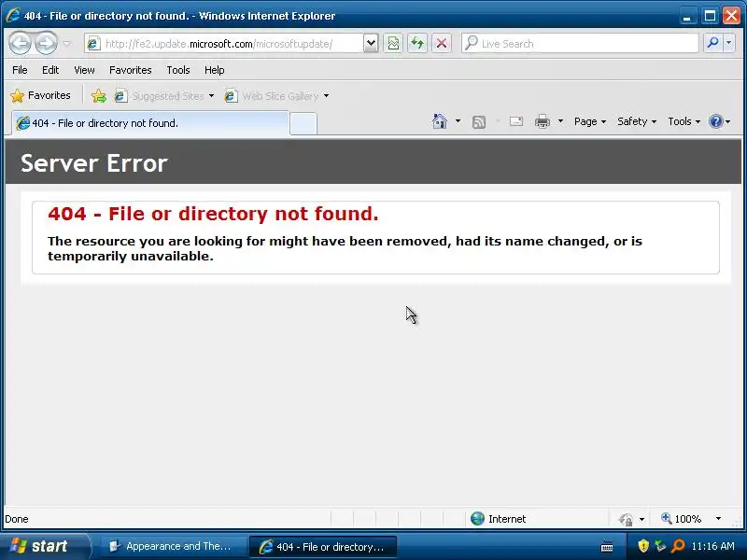Open Suggested Sites link
Viewport: 747px width, 560px height.
click(x=159, y=96)
